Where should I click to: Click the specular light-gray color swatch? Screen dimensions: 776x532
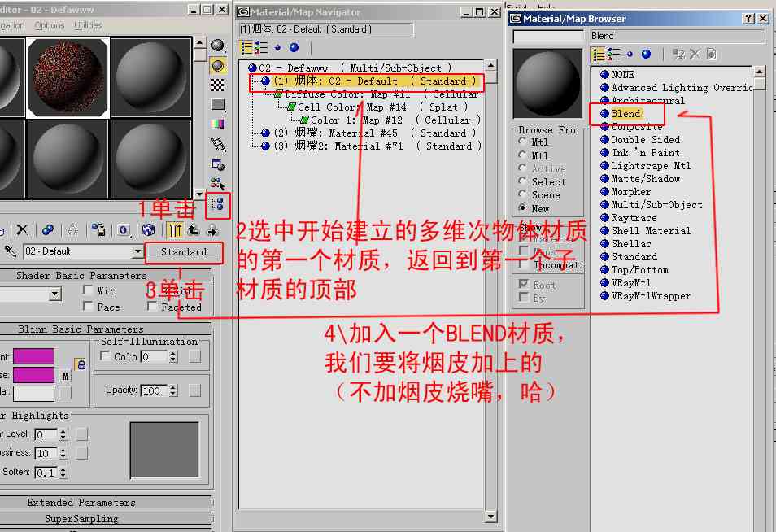33,394
